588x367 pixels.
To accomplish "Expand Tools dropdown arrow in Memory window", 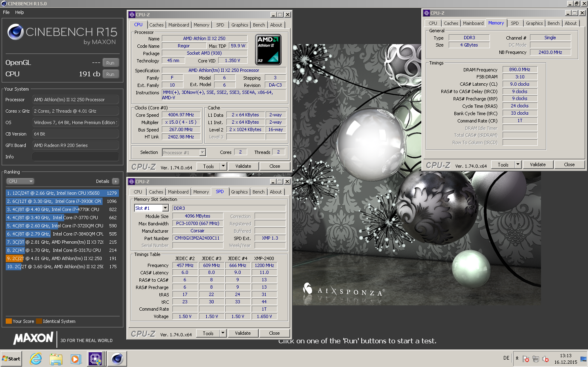I will [518, 165].
